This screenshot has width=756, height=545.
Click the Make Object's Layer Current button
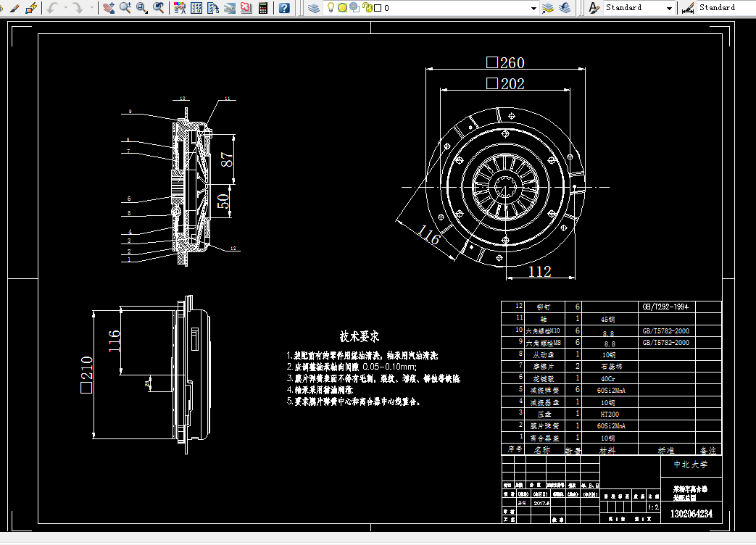(548, 8)
